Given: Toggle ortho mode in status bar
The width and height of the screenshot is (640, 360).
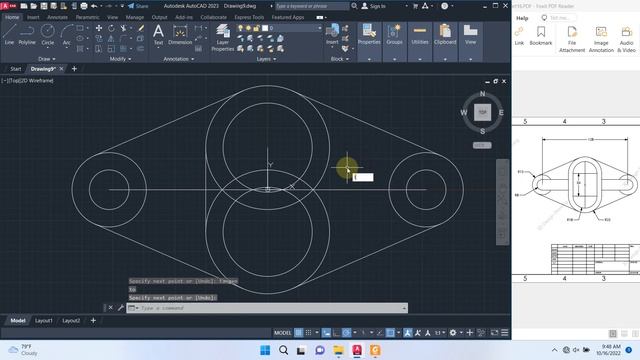Looking at the screenshot, I should [336, 333].
